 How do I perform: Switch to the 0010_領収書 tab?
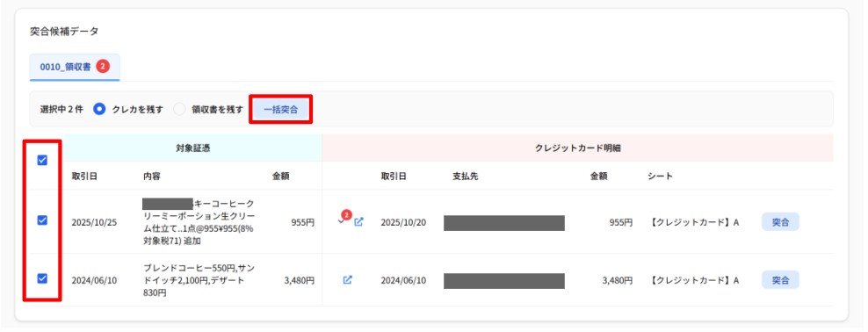click(x=75, y=67)
